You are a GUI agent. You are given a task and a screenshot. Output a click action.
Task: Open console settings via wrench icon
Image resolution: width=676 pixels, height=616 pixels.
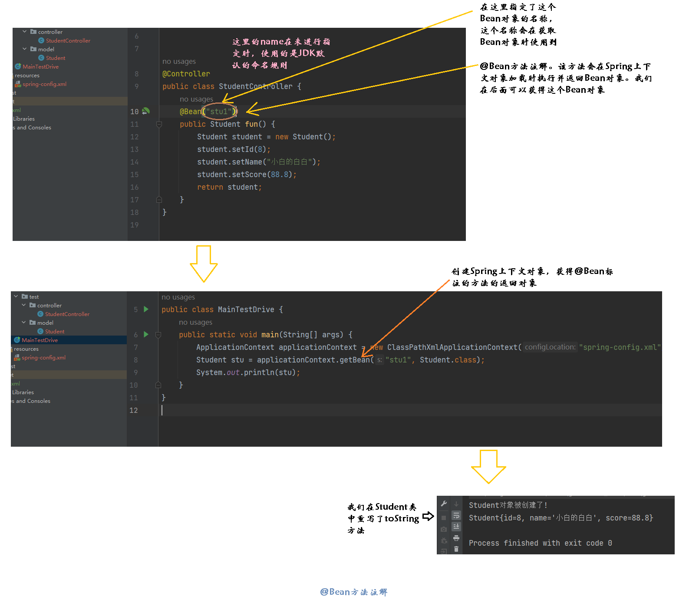[x=444, y=504]
